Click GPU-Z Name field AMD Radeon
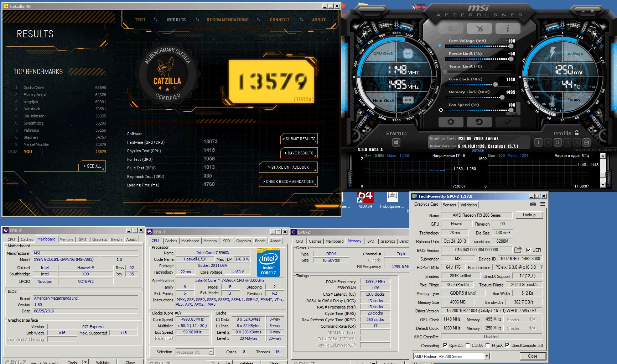Screen dimensions: 617x364 click(477, 215)
